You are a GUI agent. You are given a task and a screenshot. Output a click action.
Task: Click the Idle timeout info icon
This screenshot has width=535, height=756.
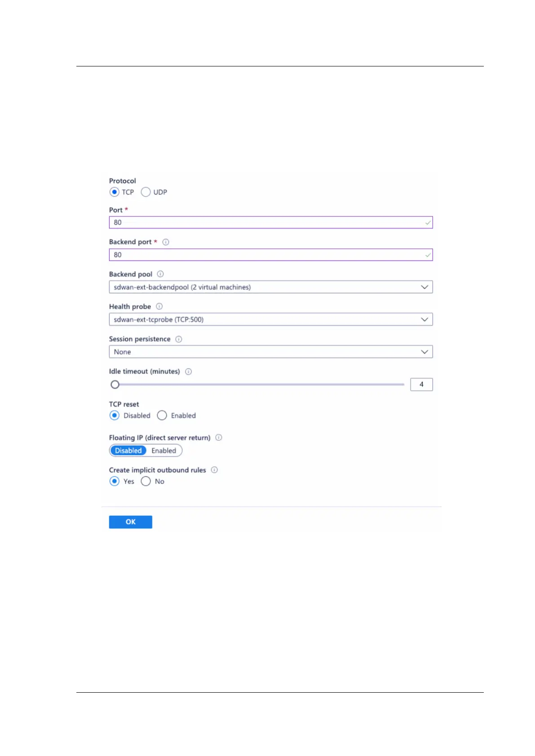(x=189, y=371)
